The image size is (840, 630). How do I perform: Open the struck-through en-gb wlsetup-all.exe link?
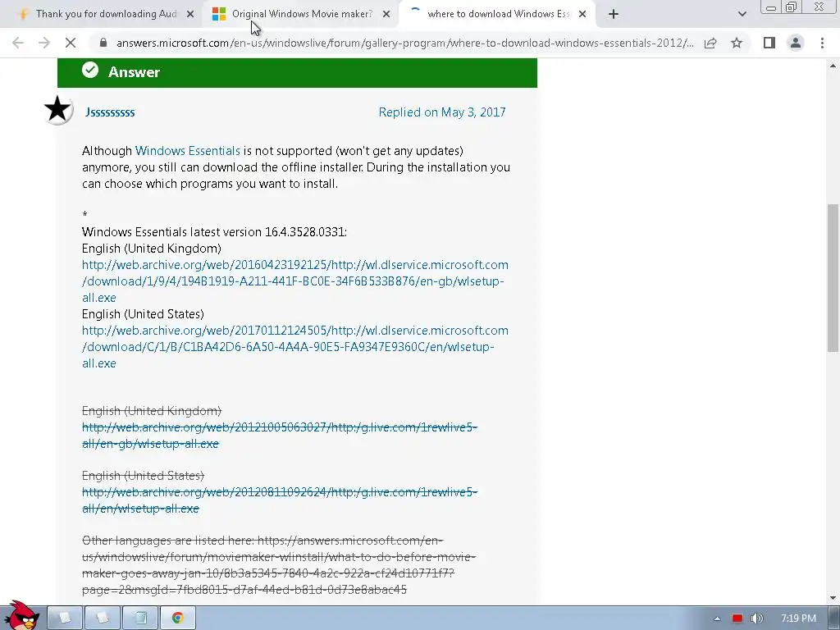(x=280, y=436)
